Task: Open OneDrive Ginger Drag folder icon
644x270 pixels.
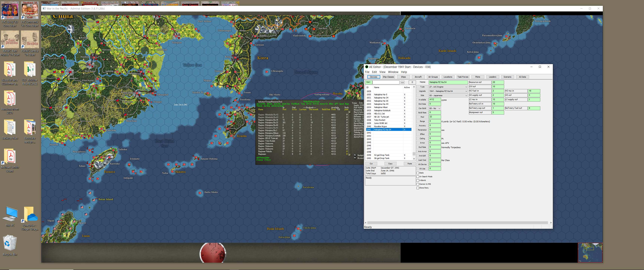Action: click(30, 214)
